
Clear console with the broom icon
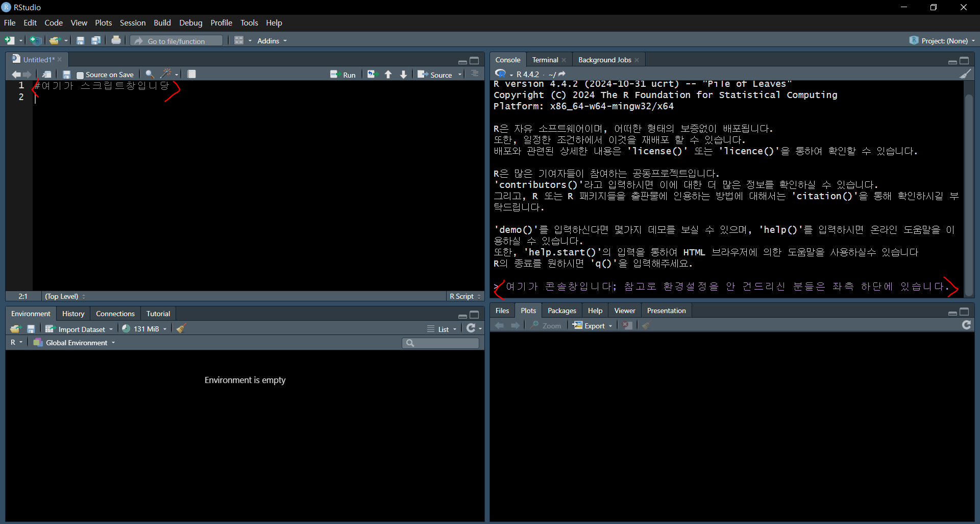pos(965,74)
